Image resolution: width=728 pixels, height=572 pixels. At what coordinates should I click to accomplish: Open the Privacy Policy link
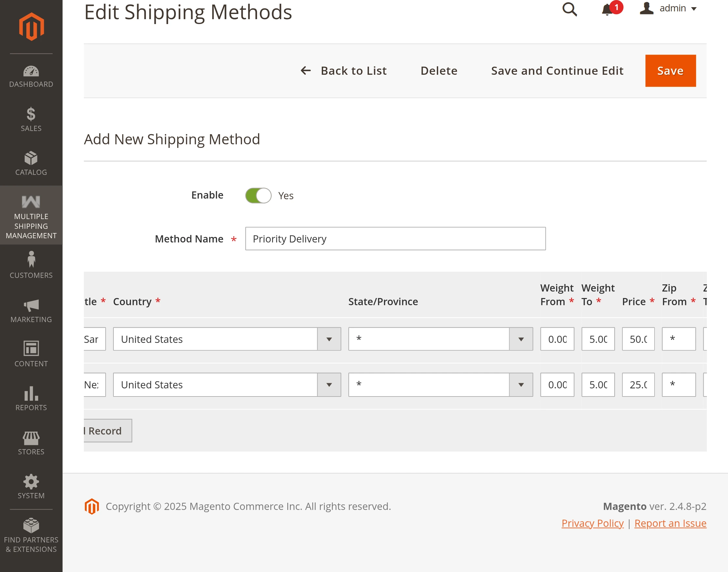click(x=592, y=523)
